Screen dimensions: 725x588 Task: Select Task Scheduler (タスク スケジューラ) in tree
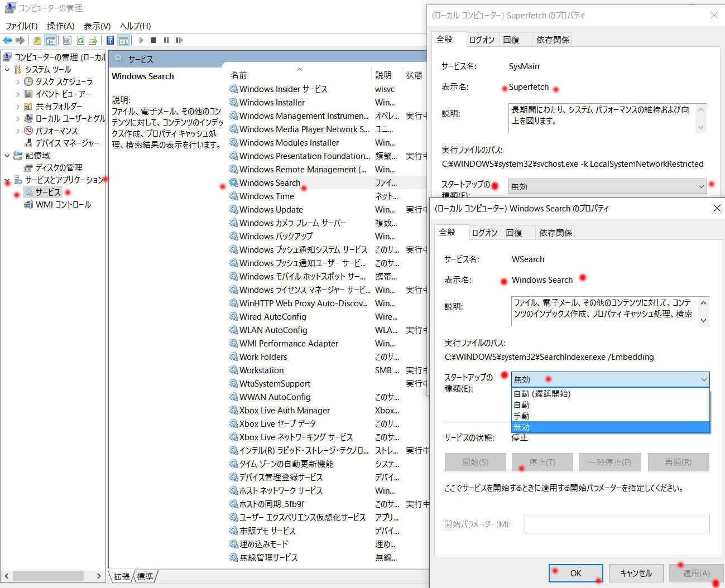pos(64,81)
